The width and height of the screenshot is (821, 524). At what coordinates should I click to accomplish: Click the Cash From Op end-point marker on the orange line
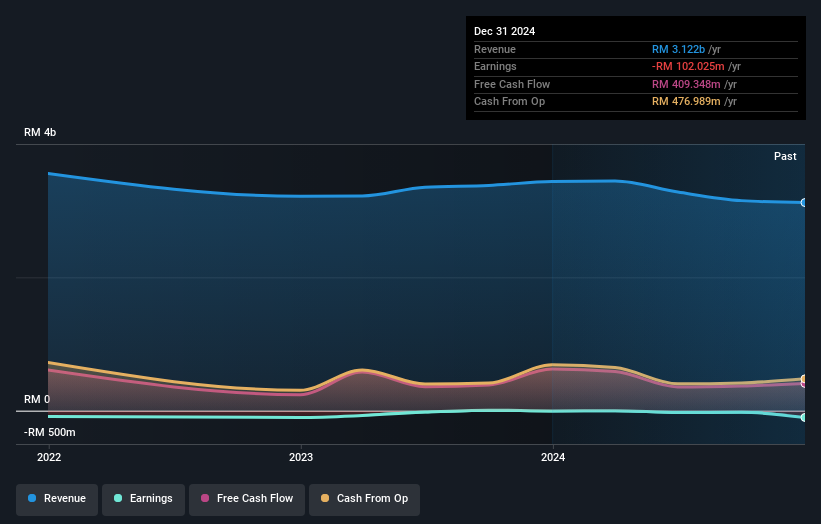click(x=804, y=378)
